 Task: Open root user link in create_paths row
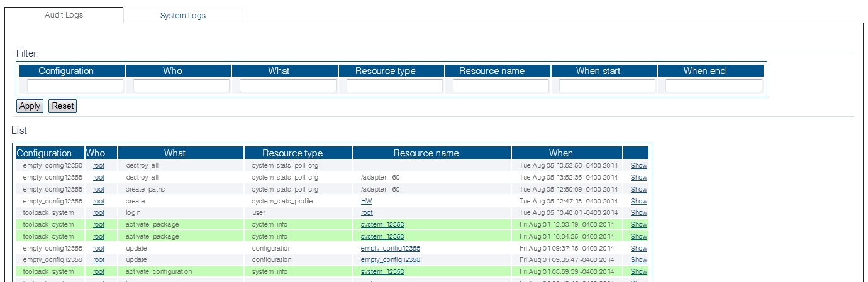coord(99,189)
